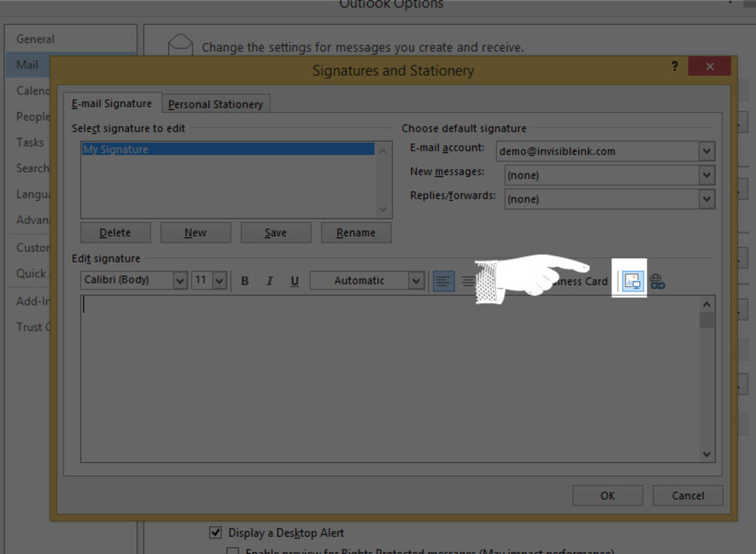Click the signature editor scroll down arrow

(707, 454)
